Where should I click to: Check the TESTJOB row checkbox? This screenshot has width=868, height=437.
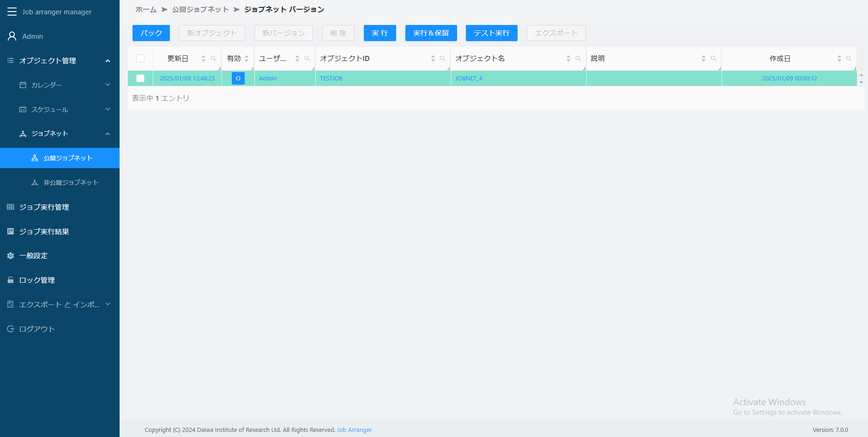(x=140, y=79)
